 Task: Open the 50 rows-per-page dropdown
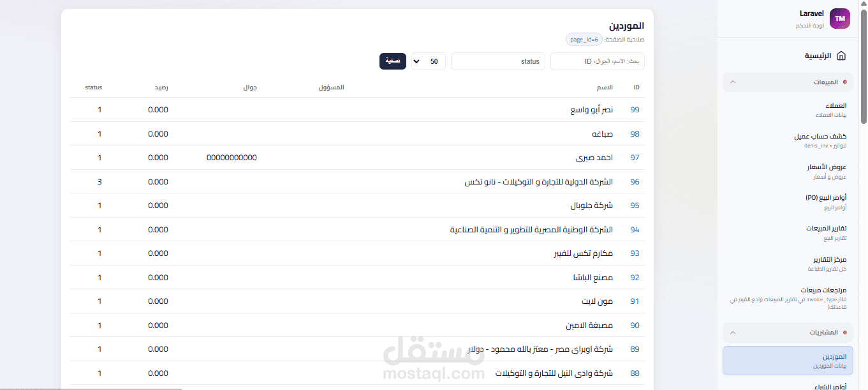pyautogui.click(x=429, y=61)
